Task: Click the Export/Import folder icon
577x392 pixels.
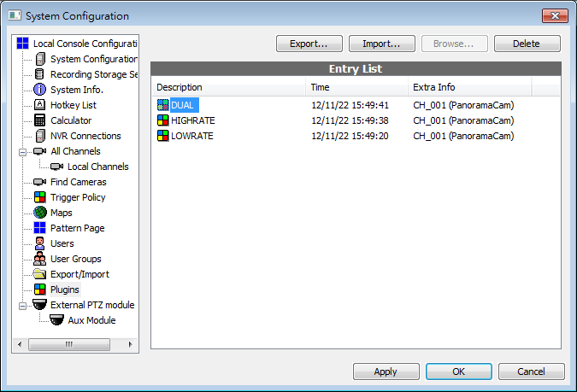Action: [x=39, y=274]
